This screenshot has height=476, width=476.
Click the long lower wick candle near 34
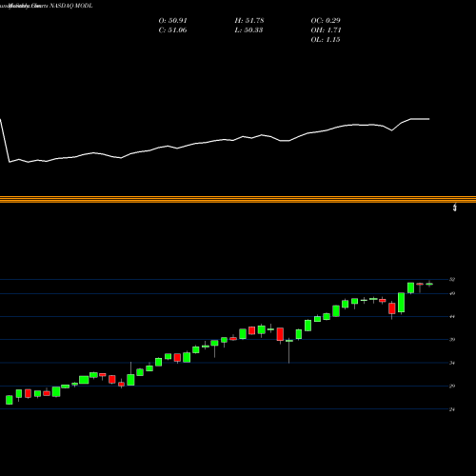pyautogui.click(x=289, y=350)
